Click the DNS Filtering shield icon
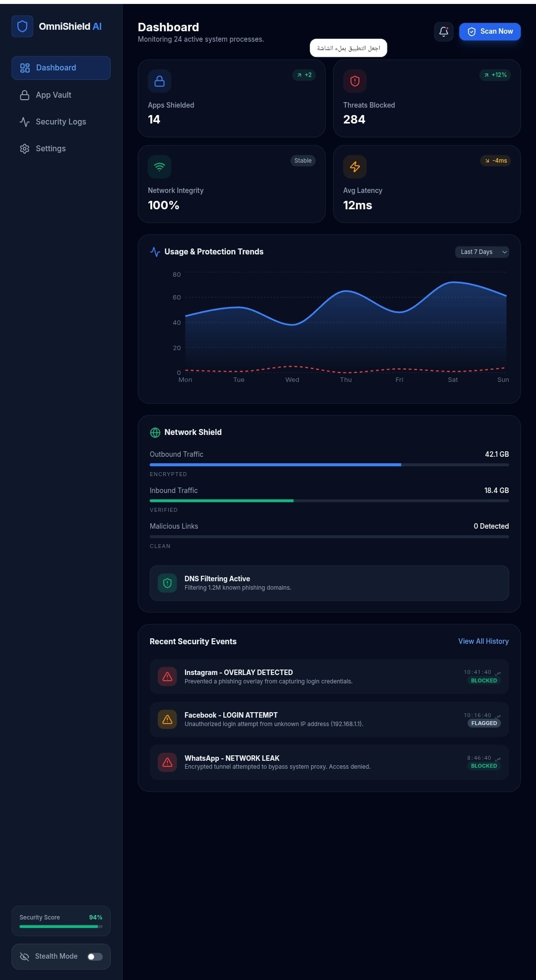This screenshot has width=536, height=980. click(167, 583)
